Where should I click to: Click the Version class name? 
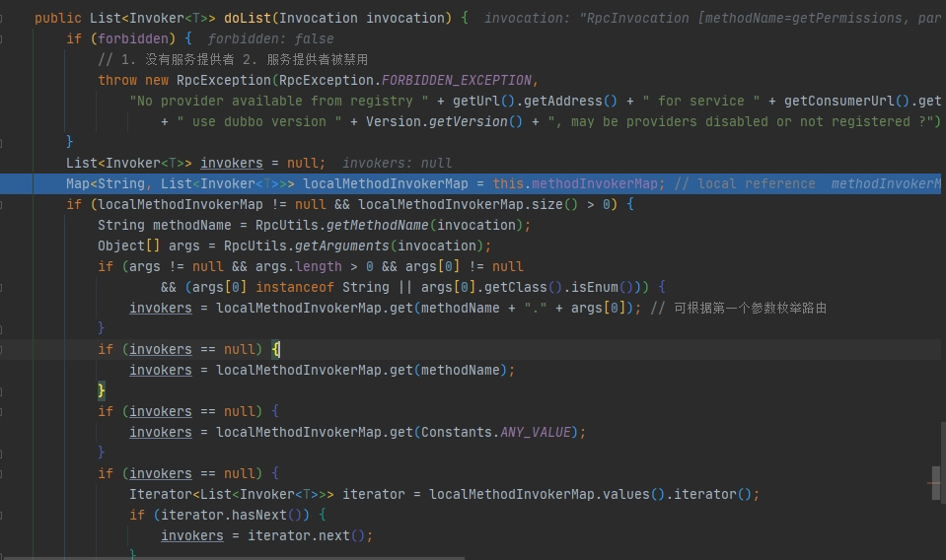(394, 122)
